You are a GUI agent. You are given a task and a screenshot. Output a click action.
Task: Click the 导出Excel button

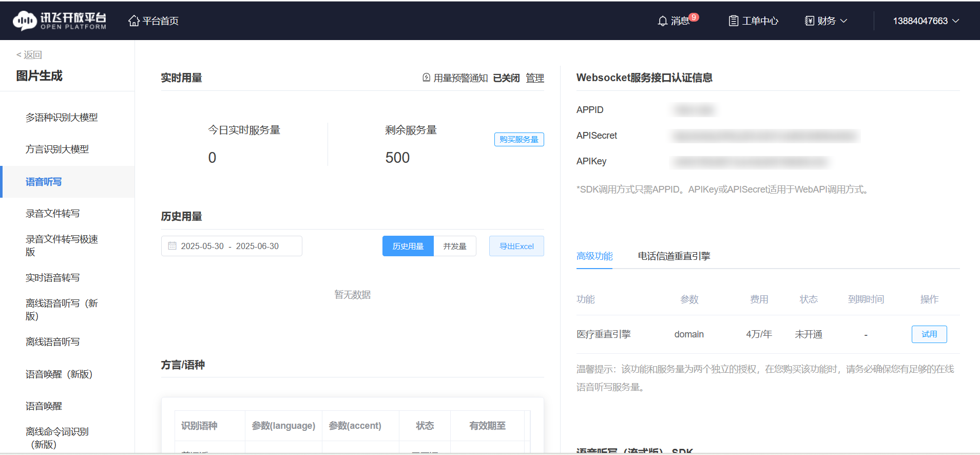[516, 246]
